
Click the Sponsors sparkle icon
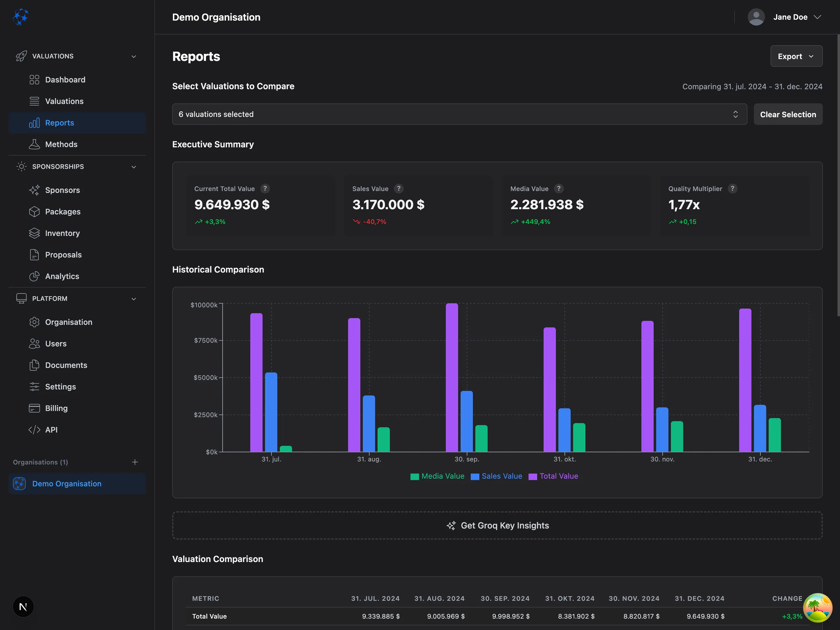(34, 190)
